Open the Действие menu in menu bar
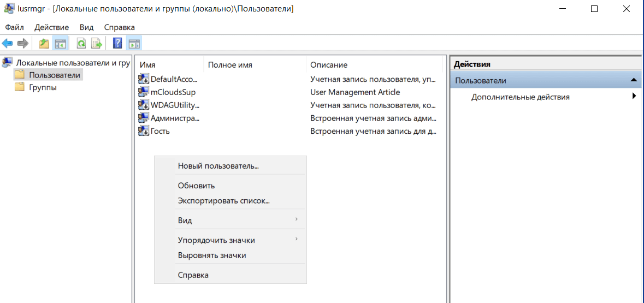Viewport: 644px width, 303px height. pyautogui.click(x=51, y=27)
